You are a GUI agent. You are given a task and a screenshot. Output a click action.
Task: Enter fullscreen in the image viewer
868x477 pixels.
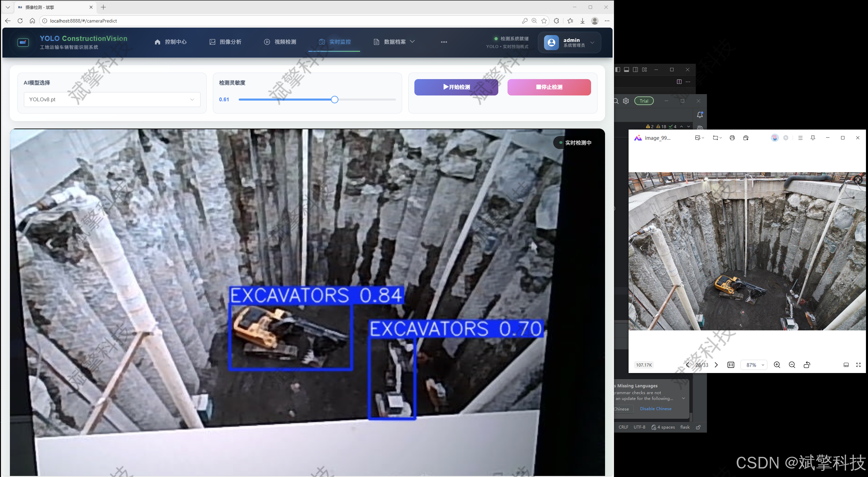pyautogui.click(x=858, y=365)
